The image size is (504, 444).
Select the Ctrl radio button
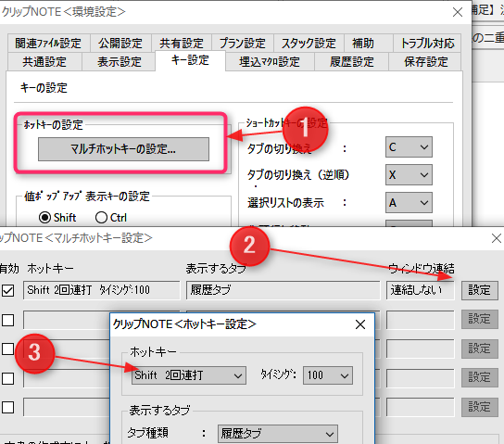(x=111, y=218)
